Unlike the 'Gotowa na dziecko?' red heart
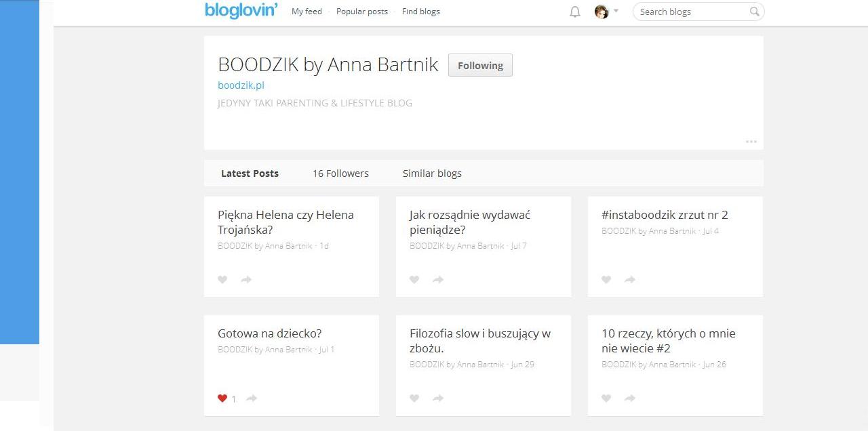868x431 pixels. (x=222, y=398)
